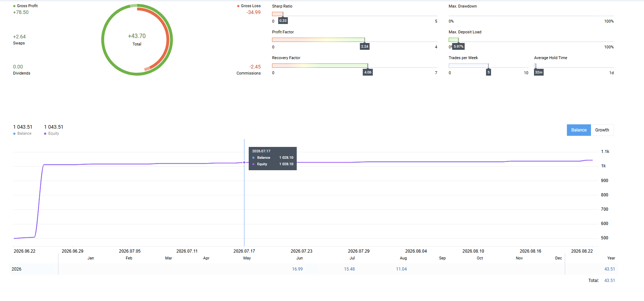Click the Trades per Week label
The image size is (644, 301).
(463, 58)
